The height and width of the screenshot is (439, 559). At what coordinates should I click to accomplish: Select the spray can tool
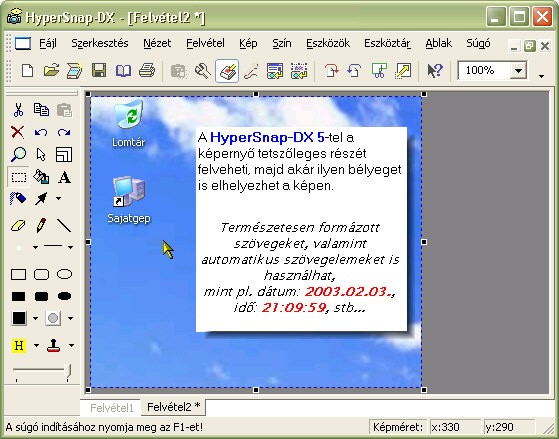pyautogui.click(x=18, y=198)
